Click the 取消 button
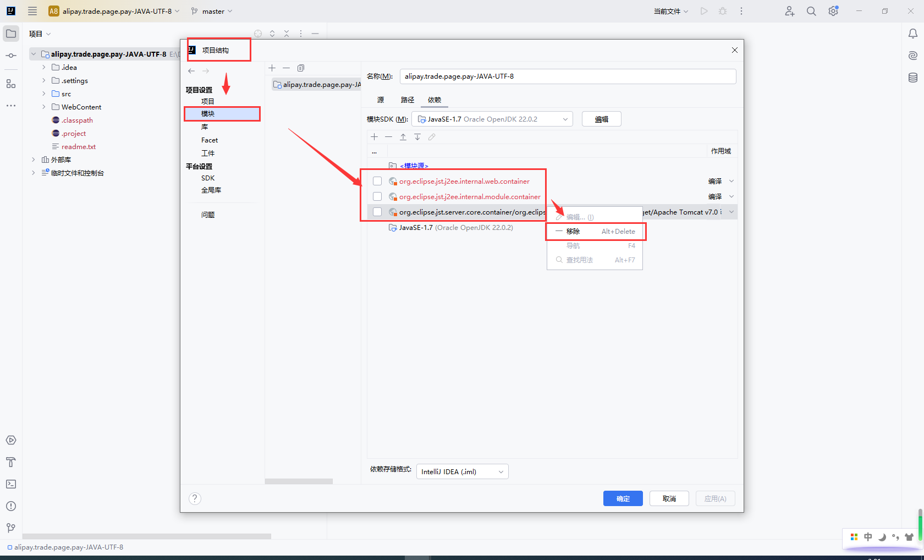The width and height of the screenshot is (924, 560). point(669,498)
